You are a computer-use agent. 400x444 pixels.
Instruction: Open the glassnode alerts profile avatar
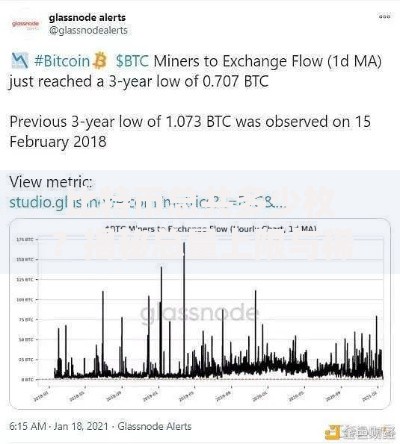tap(26, 24)
